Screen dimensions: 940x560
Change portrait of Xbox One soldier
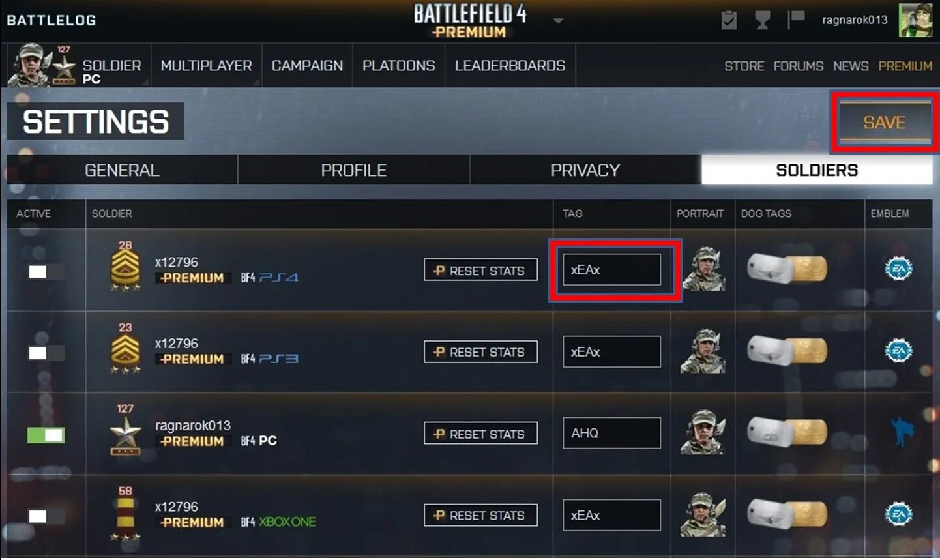click(x=703, y=514)
